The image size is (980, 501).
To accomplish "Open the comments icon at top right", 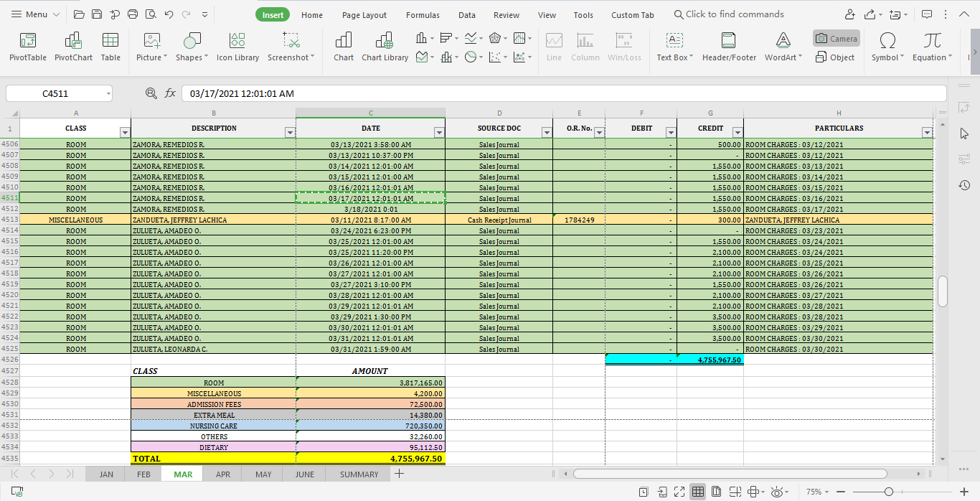I will click(927, 14).
